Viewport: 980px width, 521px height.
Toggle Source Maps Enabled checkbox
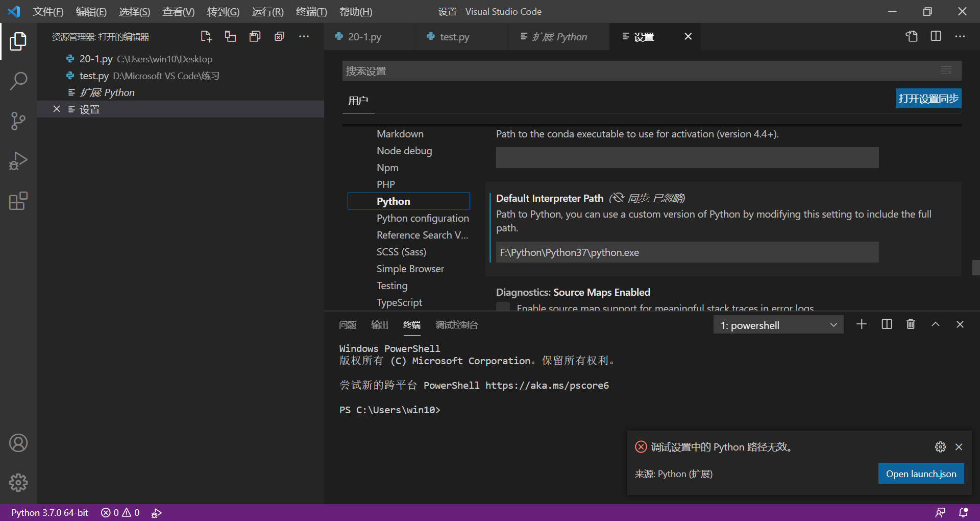click(503, 306)
